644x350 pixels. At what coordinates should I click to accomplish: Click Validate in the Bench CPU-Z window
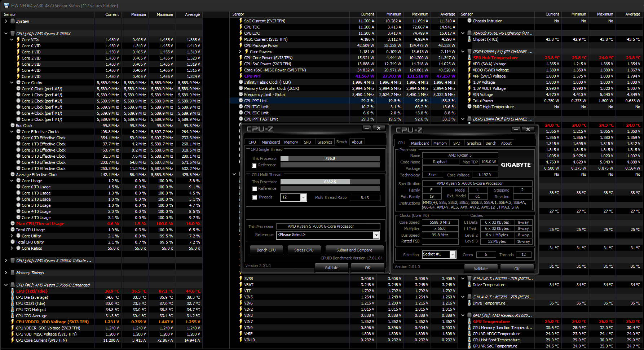pos(331,268)
